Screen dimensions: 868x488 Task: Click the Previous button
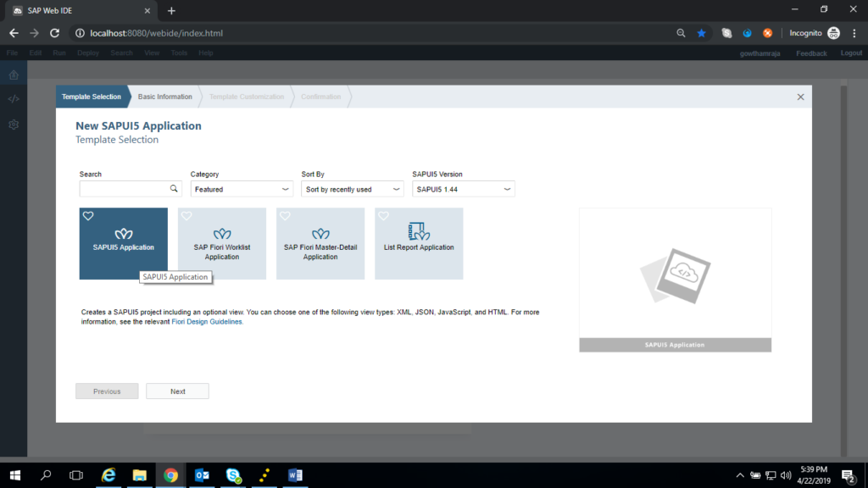(107, 391)
